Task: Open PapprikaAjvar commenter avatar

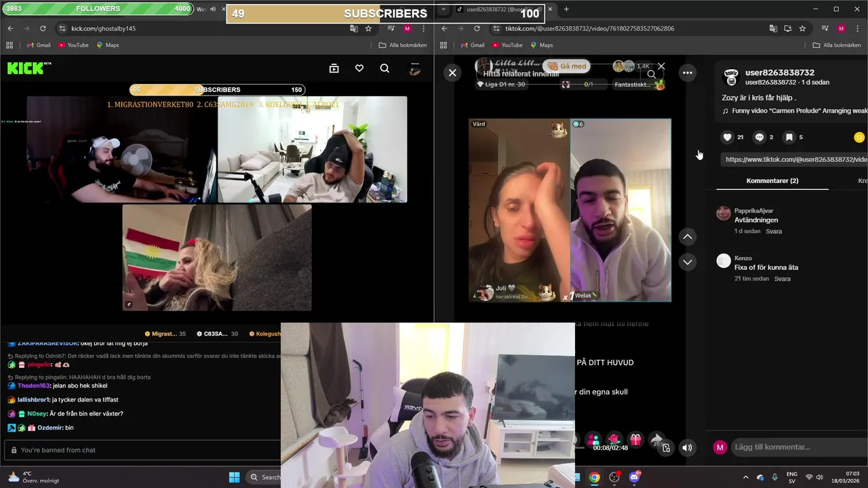Action: point(724,213)
